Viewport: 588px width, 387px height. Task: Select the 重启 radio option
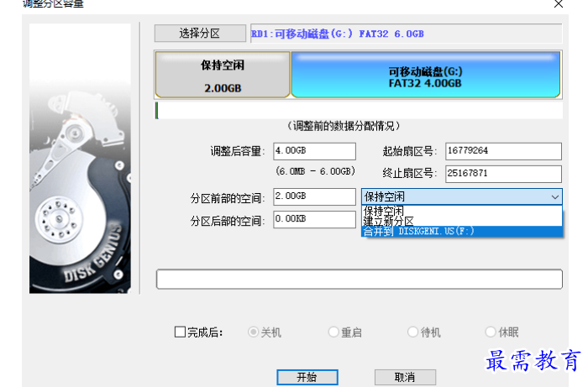coord(333,332)
